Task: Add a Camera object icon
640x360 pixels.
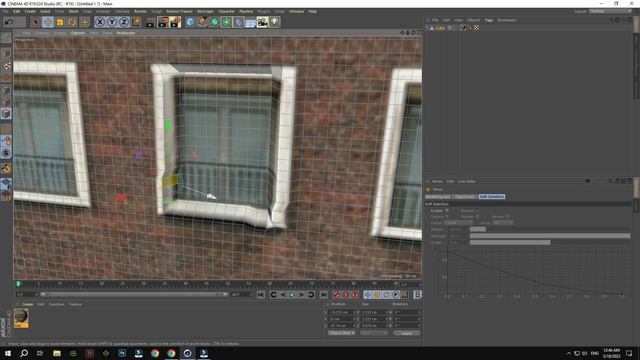Action: coord(262,22)
